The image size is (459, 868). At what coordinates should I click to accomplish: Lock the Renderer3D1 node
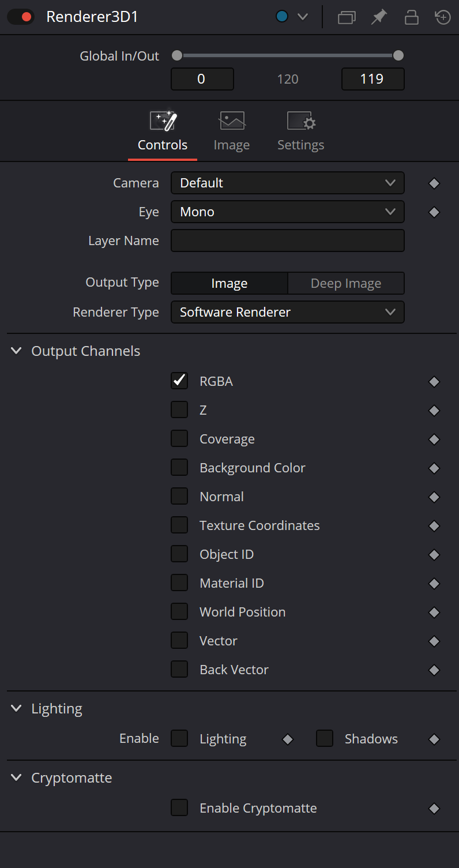411,17
